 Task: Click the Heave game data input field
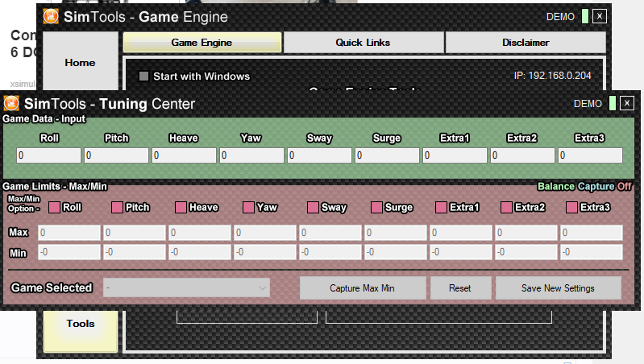pyautogui.click(x=184, y=155)
